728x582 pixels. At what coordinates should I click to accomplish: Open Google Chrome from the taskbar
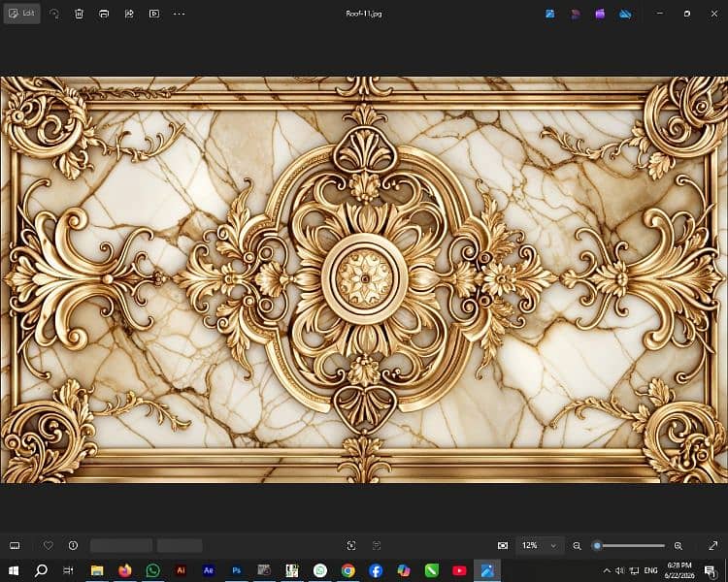(347, 570)
